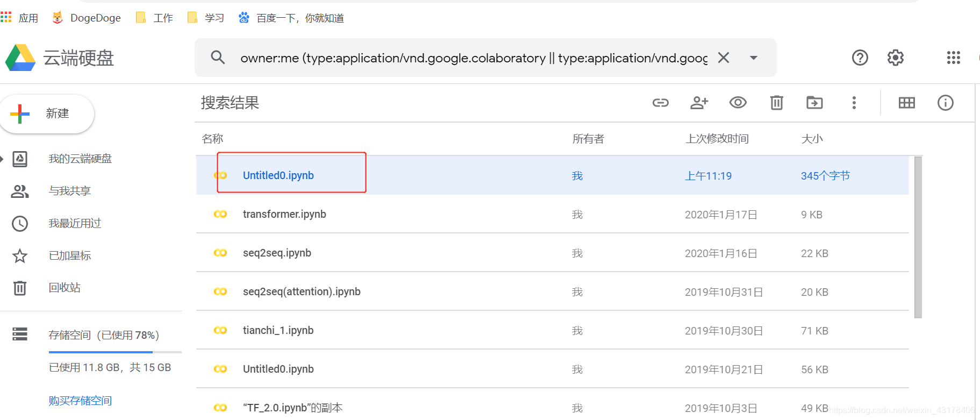Click the Shared with me people icon
The image size is (980, 420).
coord(20,191)
